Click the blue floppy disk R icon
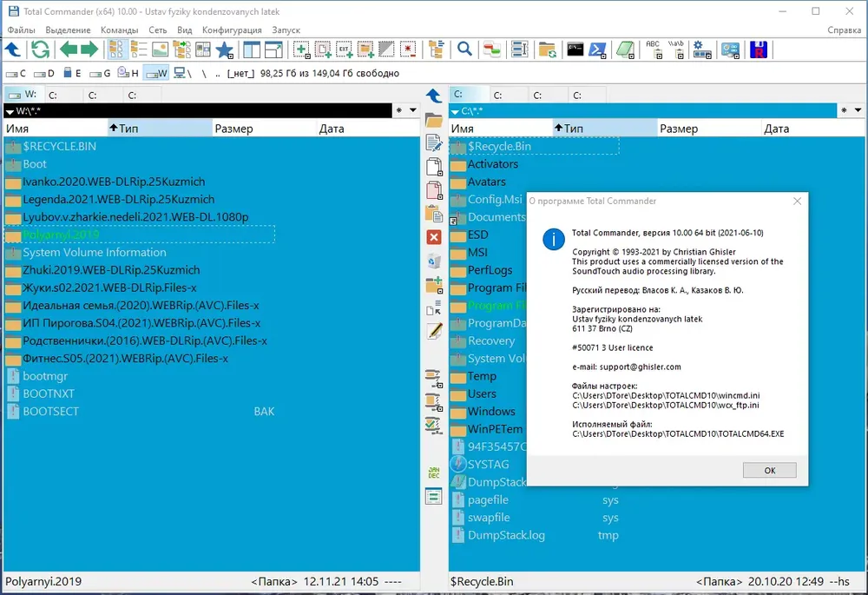 coord(759,50)
